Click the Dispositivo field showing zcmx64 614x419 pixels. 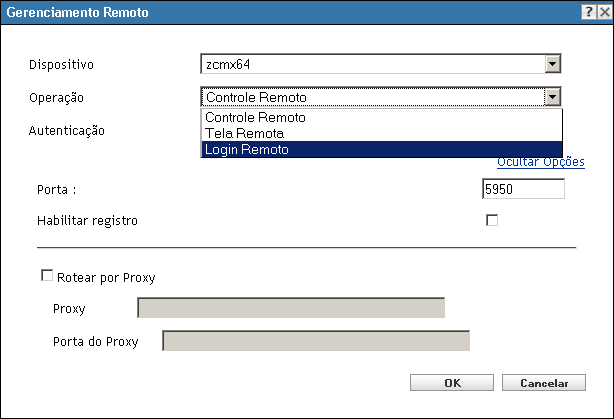point(372,65)
